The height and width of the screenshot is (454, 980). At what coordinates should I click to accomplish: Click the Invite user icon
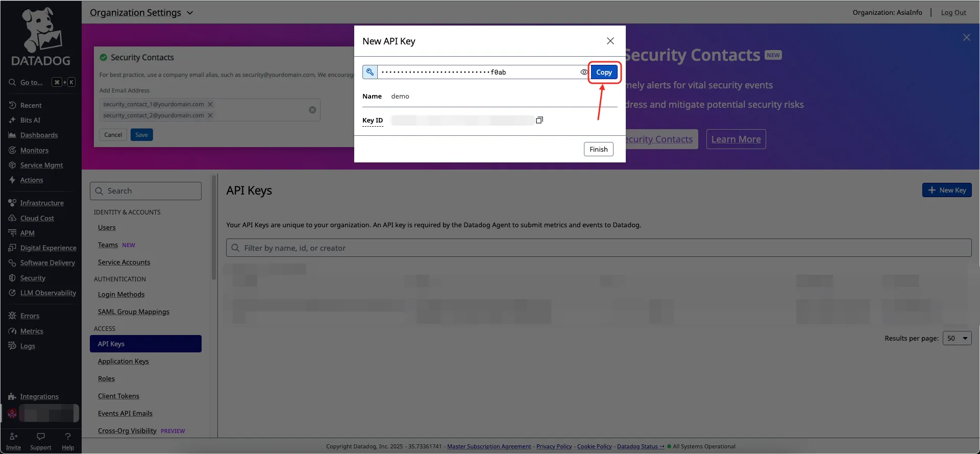coord(14,437)
